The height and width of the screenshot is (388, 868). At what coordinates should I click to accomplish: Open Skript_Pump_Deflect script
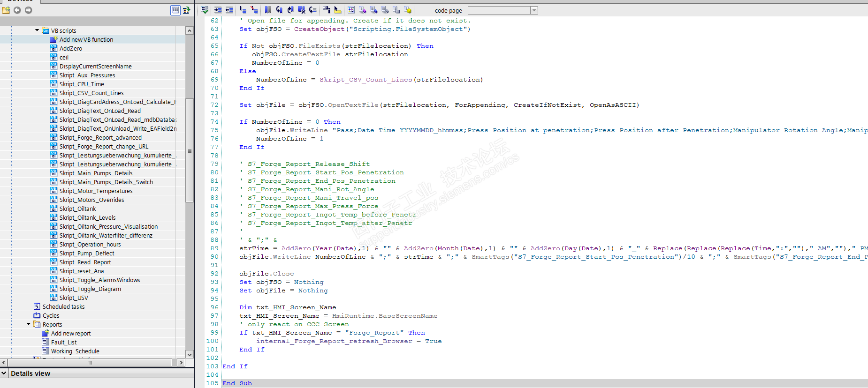[87, 254]
